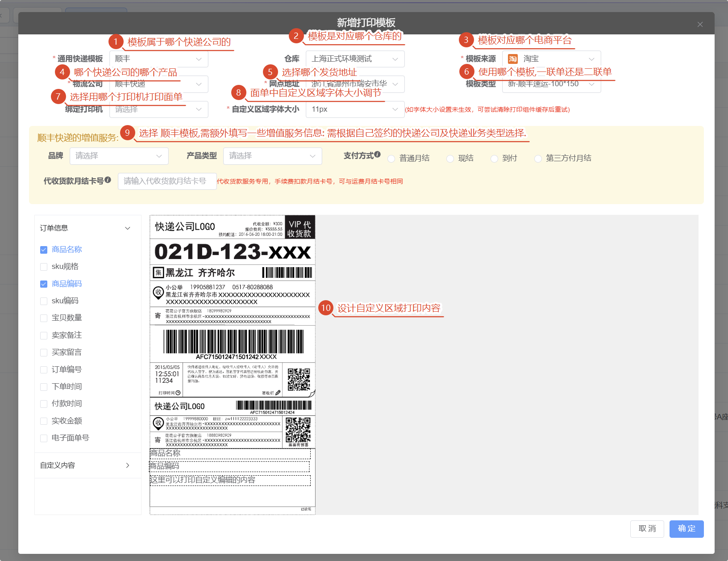Screen dimensions: 728x561
Task: Click the 签收栏 pen icon
Action: click(278, 393)
